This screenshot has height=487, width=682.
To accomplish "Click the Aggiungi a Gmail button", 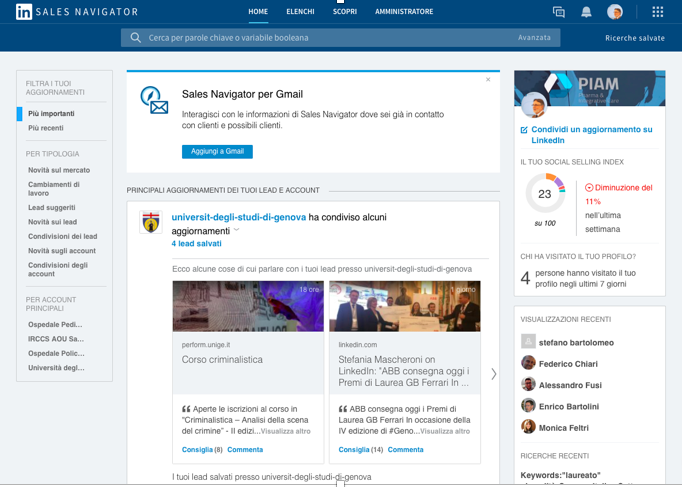I will [x=217, y=151].
